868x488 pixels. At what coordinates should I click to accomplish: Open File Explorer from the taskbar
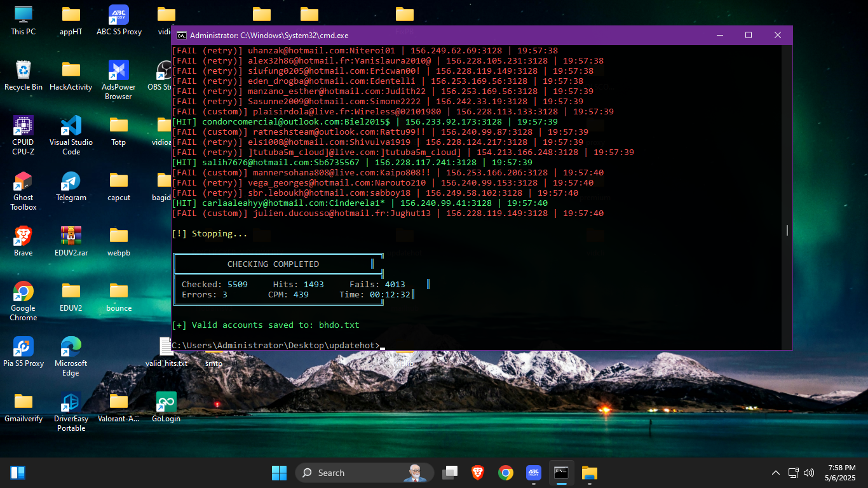coord(590,473)
